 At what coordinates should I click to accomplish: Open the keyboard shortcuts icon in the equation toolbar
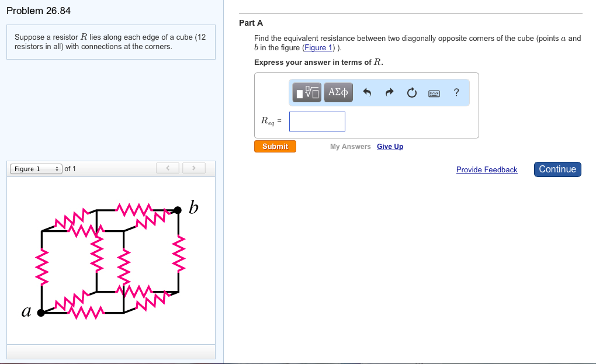pos(433,92)
